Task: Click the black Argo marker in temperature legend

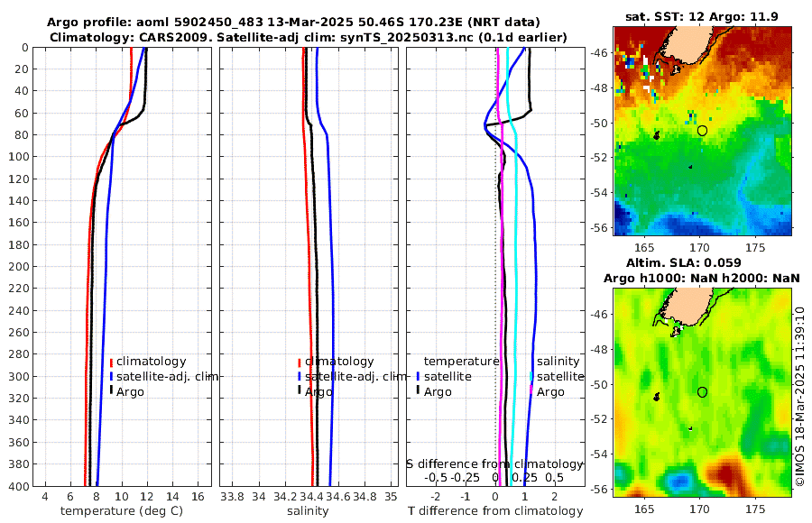Action: coord(111,390)
